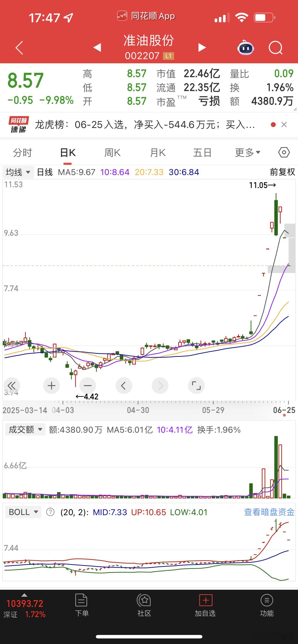Move chart right with chevron button
Image resolution: width=298 pixels, height=644 pixels.
[x=160, y=386]
